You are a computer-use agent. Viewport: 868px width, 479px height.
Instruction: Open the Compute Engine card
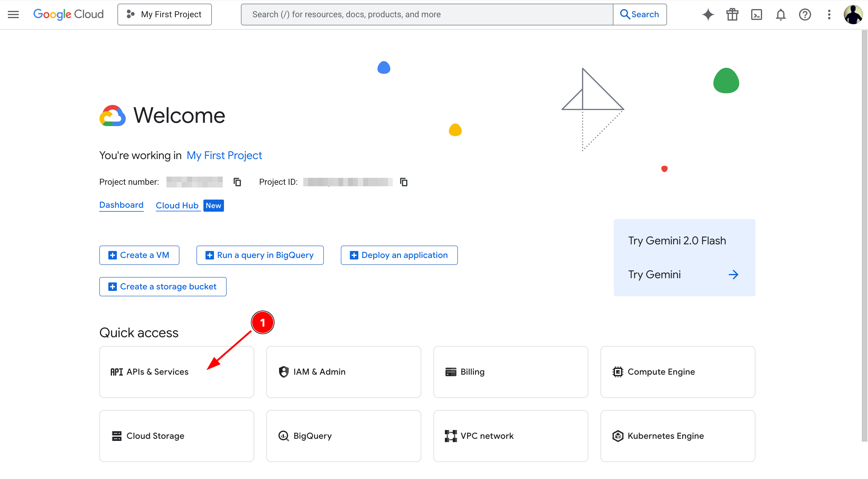pos(678,372)
